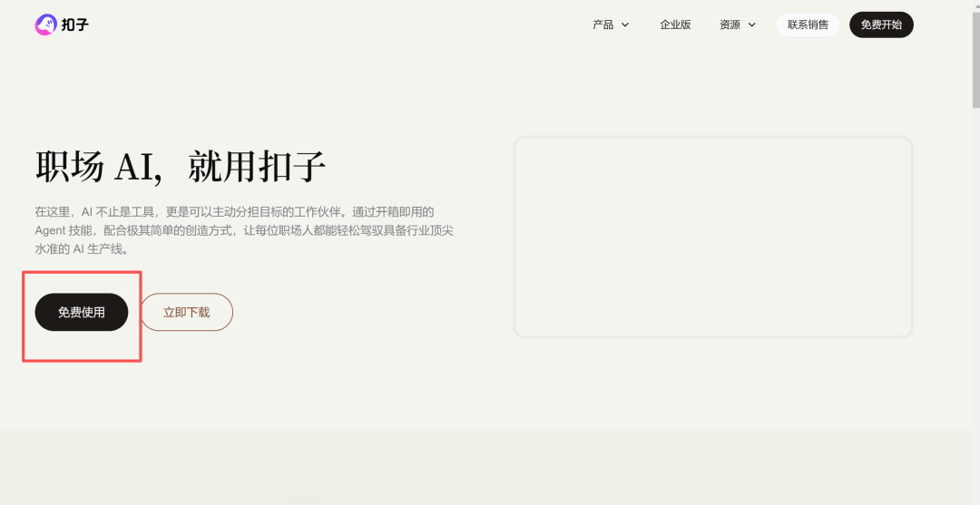Click the 免费开始 button in header

[x=881, y=25]
